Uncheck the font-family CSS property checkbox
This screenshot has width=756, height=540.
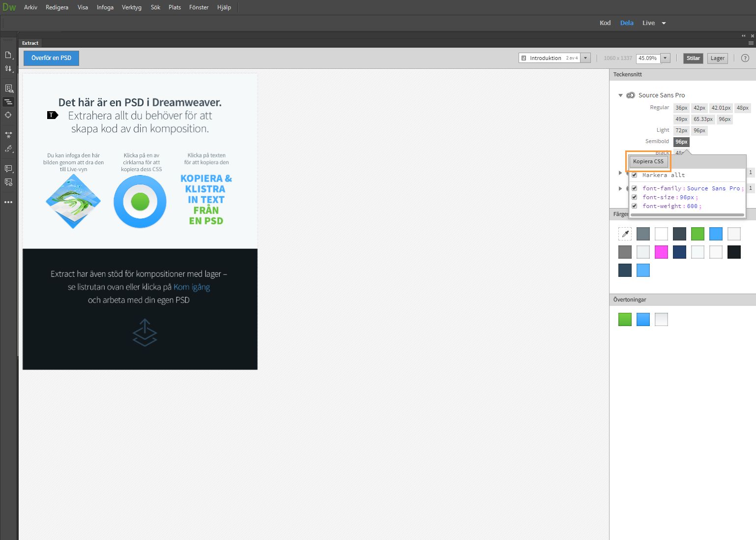click(x=635, y=188)
